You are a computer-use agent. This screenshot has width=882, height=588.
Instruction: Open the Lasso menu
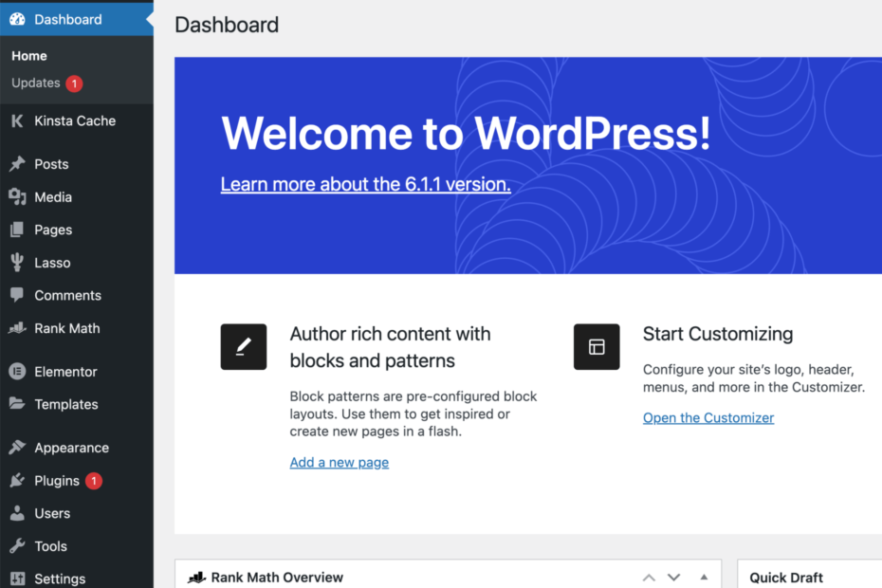click(x=77, y=262)
